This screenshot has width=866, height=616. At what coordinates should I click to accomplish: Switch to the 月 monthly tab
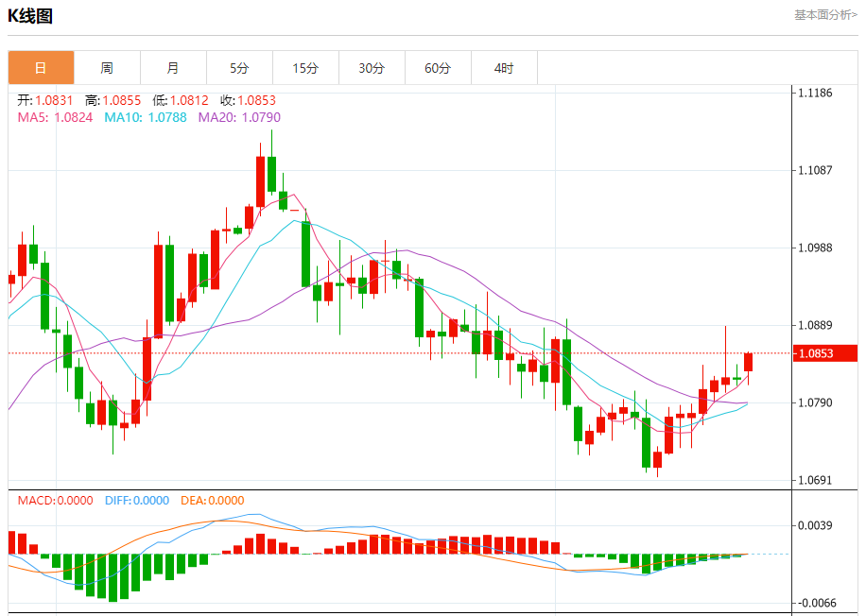coord(173,68)
